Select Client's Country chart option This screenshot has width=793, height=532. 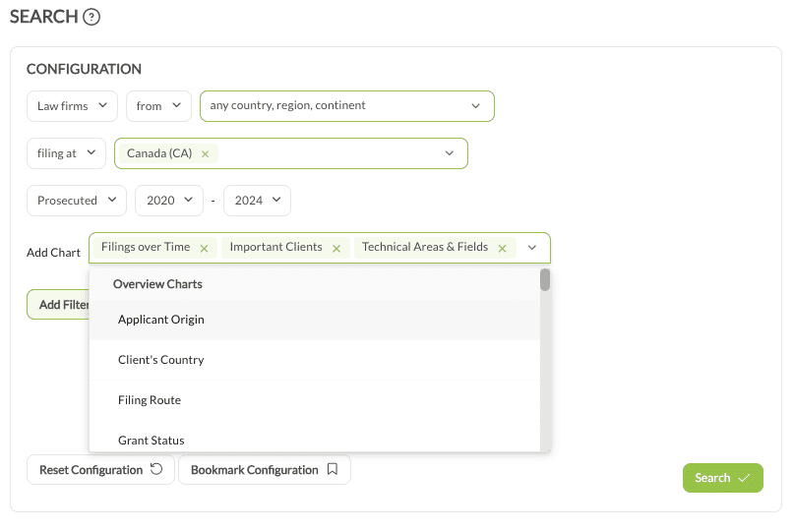pos(315,360)
